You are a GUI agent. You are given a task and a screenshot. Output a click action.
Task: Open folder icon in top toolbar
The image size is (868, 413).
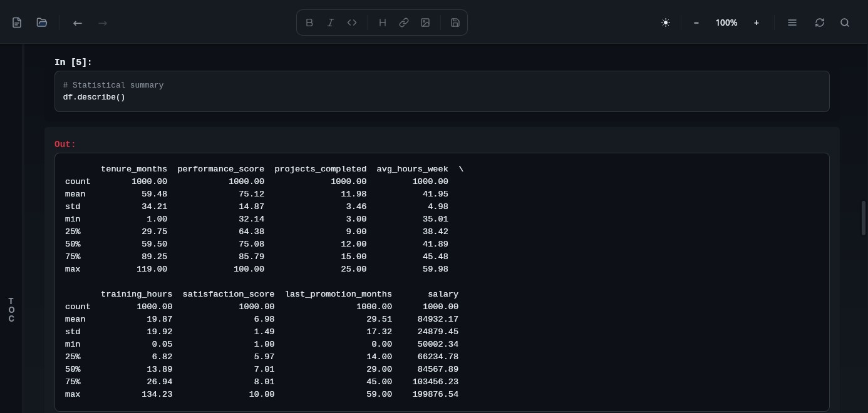[42, 23]
